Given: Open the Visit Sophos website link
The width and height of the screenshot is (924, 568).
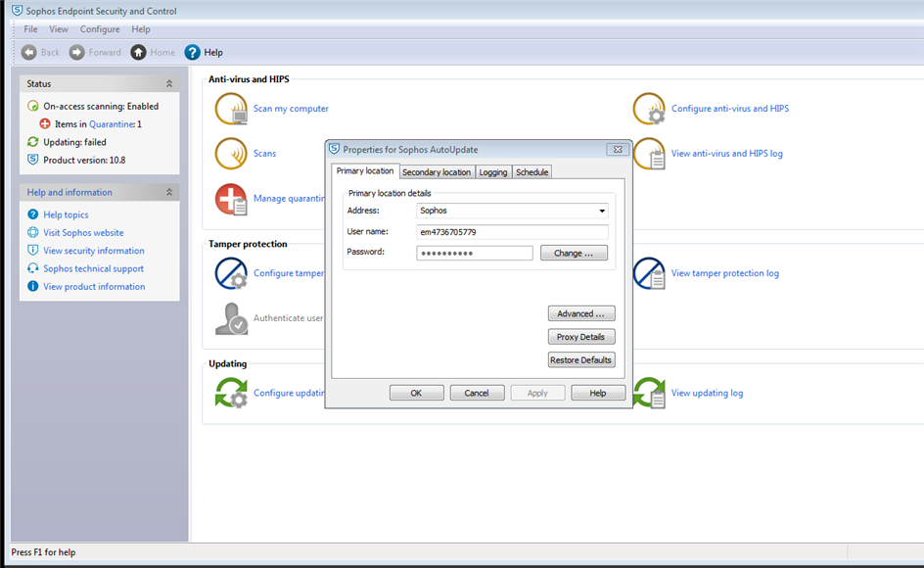Looking at the screenshot, I should (x=83, y=232).
